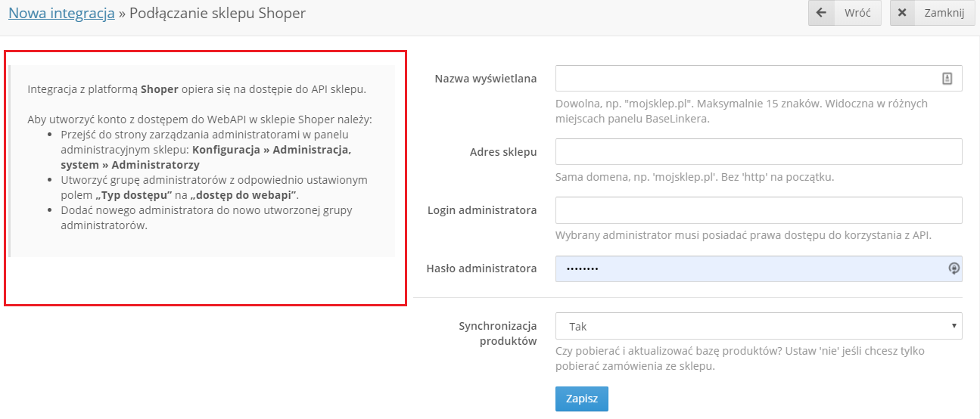Click the left arrow icon on Wróć
The image size is (980, 419).
click(821, 13)
